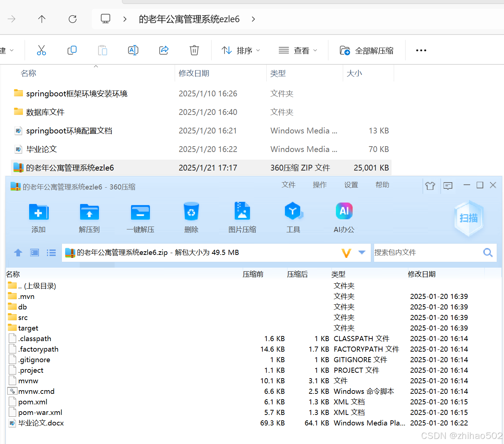Screen dimensions: 504x444
Task: Click the Cut scissors icon in Explorer toolbar
Action: point(41,50)
